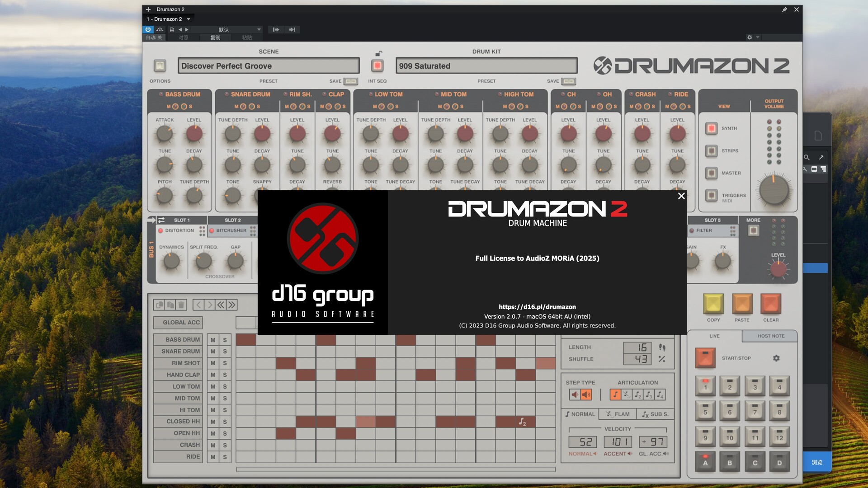Click the FX LEVEL red knob
This screenshot has height=488, width=868.
(x=778, y=269)
